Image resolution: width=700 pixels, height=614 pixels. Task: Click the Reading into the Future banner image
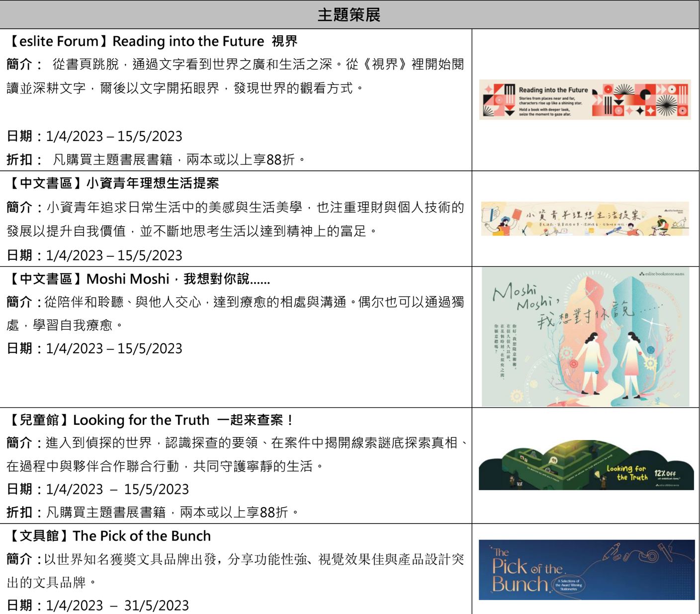[585, 99]
